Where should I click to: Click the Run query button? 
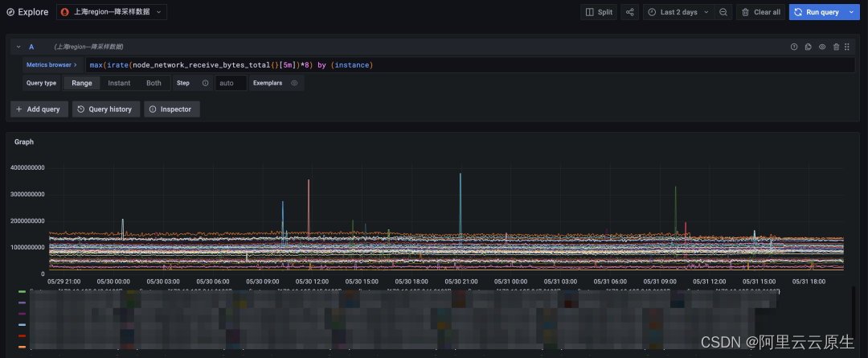[817, 12]
